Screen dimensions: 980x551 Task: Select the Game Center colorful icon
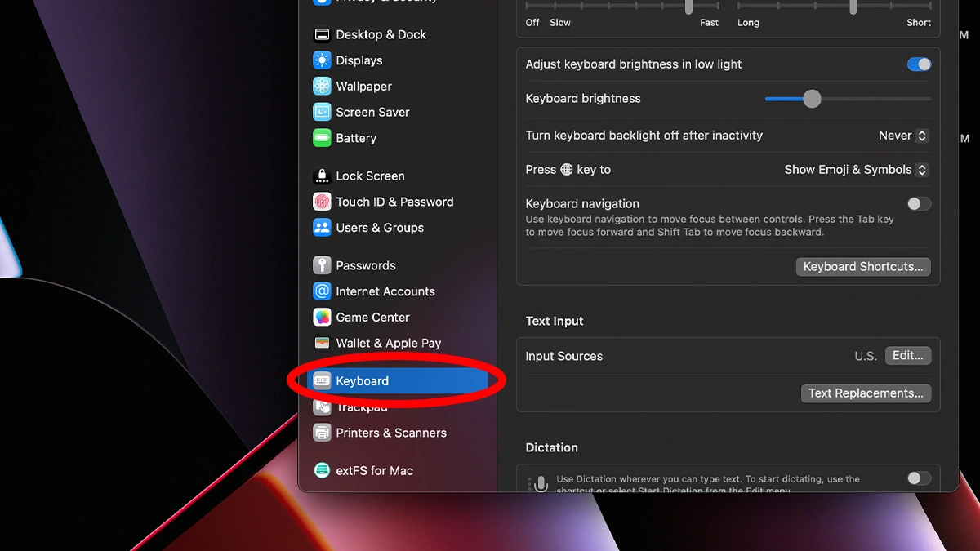tap(322, 318)
